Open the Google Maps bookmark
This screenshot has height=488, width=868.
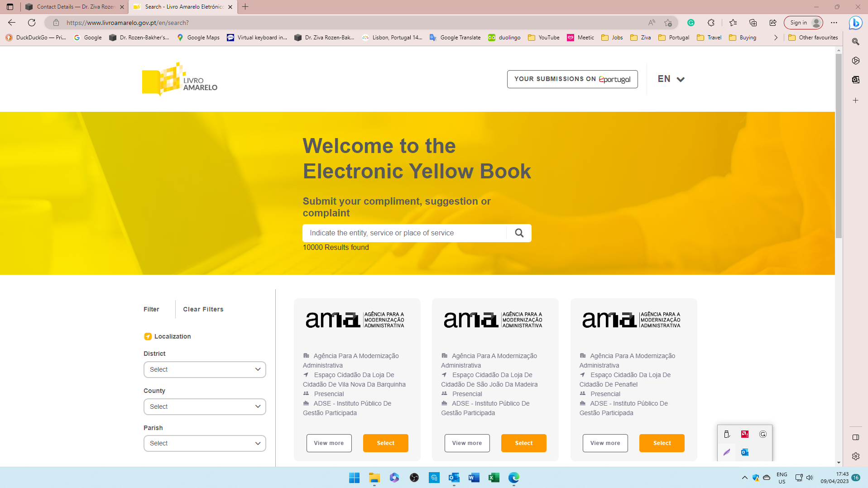pos(198,38)
